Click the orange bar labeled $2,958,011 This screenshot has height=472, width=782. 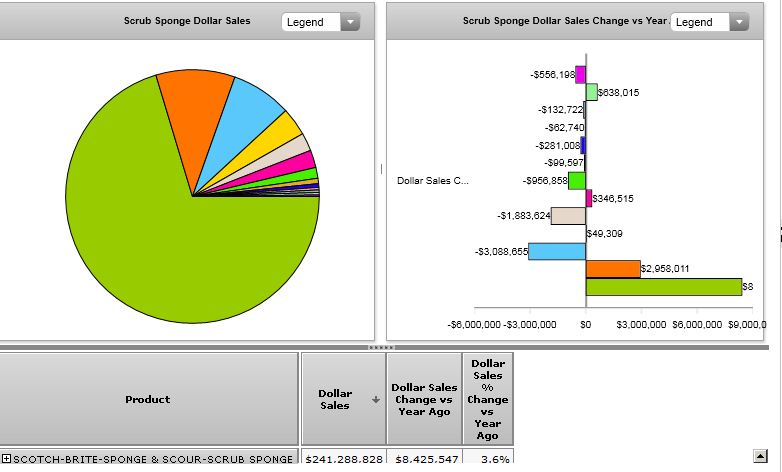(612, 269)
